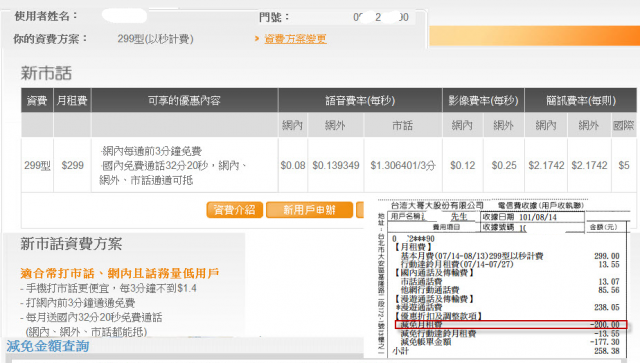
Task: Click the 新市話 section heading
Action: [x=46, y=73]
